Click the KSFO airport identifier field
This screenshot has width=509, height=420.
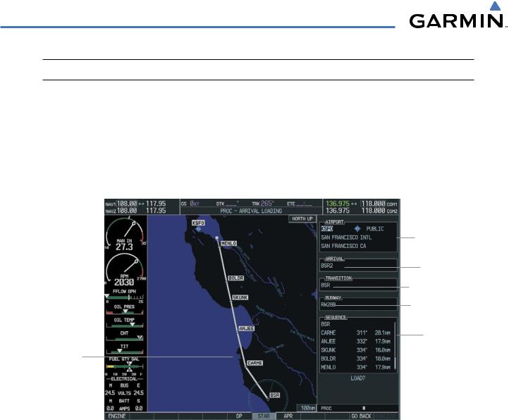coord(327,228)
